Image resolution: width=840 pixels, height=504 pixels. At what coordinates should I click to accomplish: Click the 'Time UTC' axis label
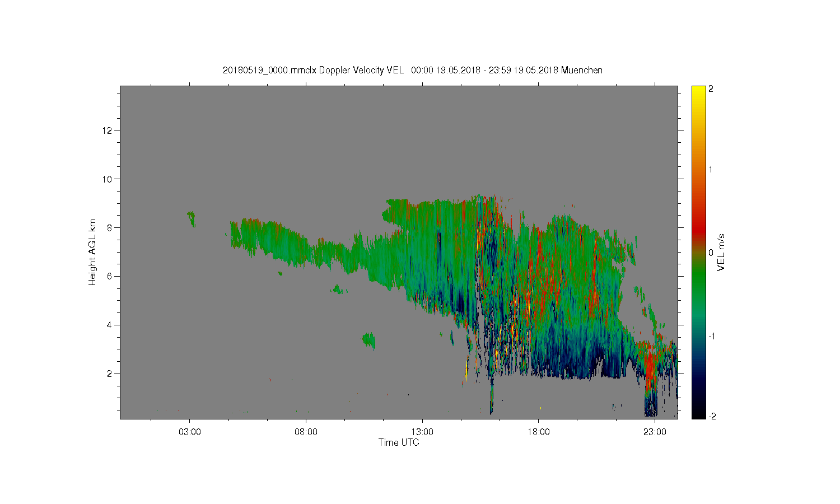pyautogui.click(x=399, y=442)
